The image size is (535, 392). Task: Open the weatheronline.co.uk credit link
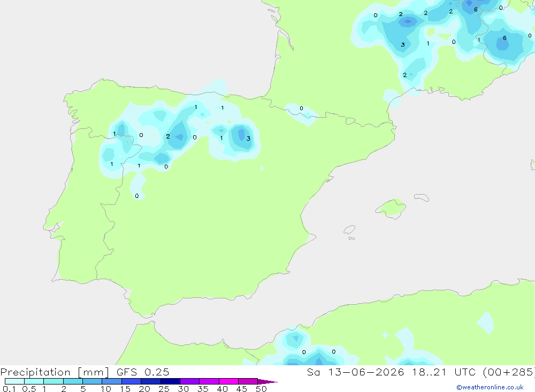(x=490, y=387)
